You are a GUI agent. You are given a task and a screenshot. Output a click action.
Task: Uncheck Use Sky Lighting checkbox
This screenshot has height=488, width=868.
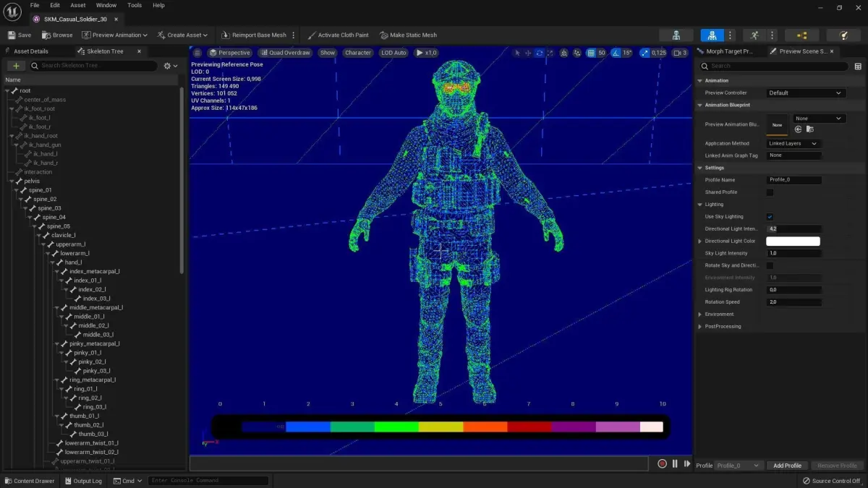(770, 217)
